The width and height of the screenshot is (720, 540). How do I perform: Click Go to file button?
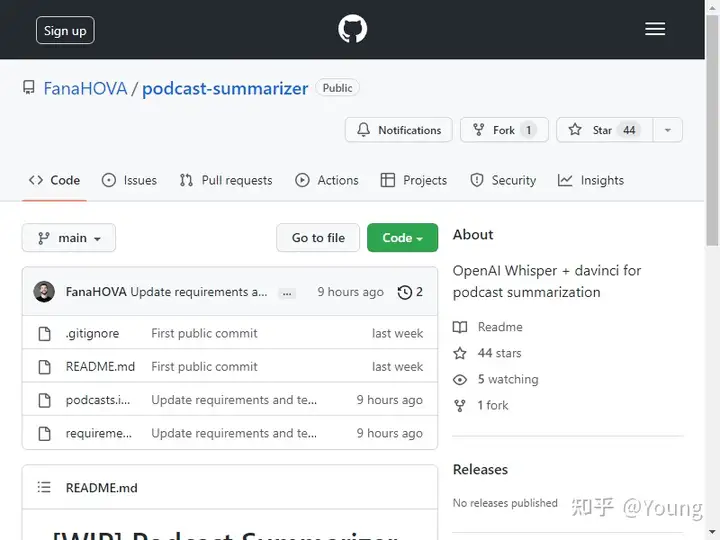(x=318, y=238)
